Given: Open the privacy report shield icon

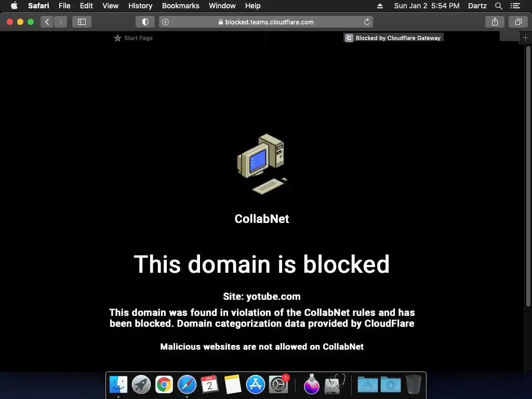Looking at the screenshot, I should pos(145,22).
